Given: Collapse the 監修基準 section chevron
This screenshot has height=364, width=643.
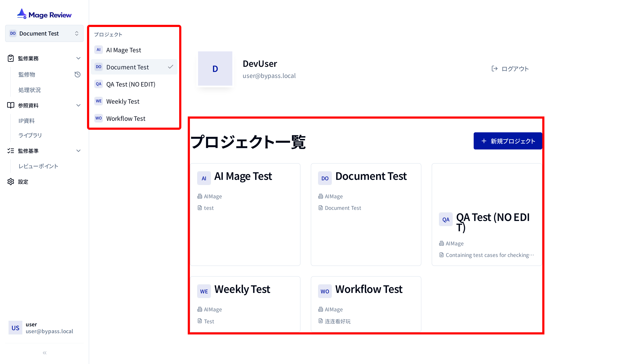Looking at the screenshot, I should click(x=78, y=151).
